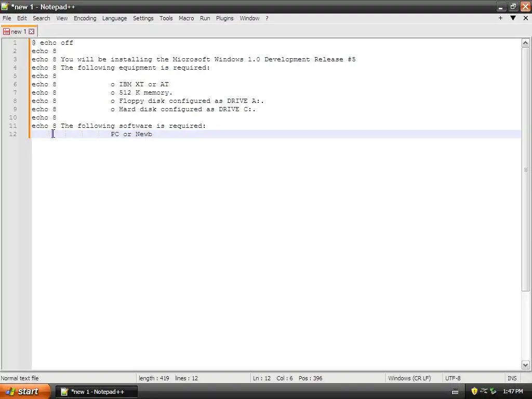Click line number 1 in the margin
Screen dimensions: 532x399
click(15, 43)
